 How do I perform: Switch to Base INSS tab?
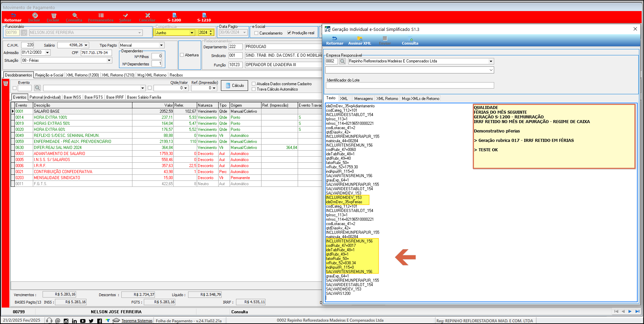[x=72, y=97]
